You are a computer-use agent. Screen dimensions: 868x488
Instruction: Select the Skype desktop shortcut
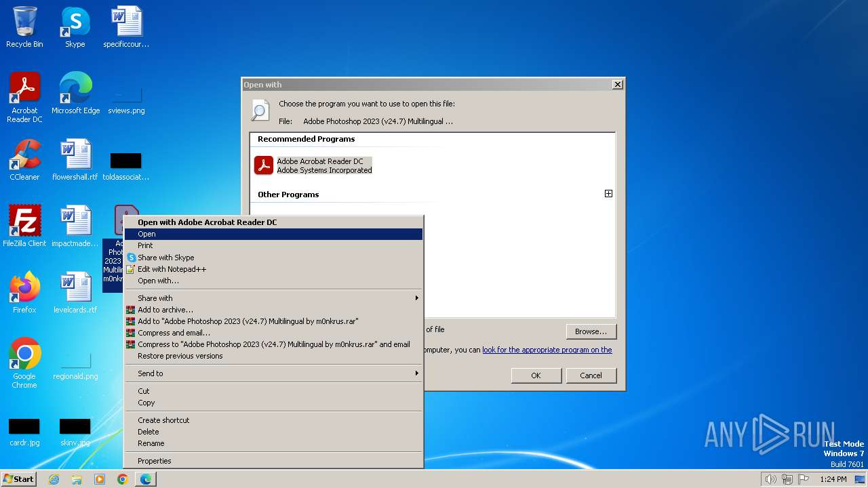pyautogui.click(x=75, y=27)
